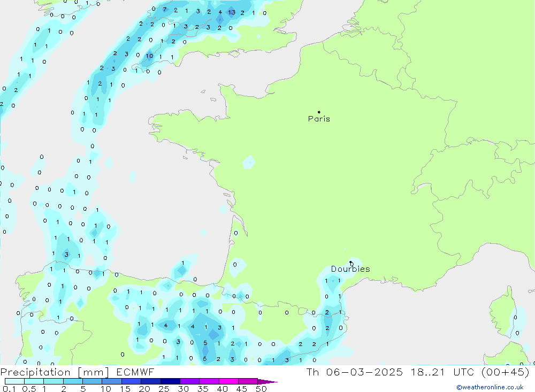Select the black dot marking Paris

[319, 112]
